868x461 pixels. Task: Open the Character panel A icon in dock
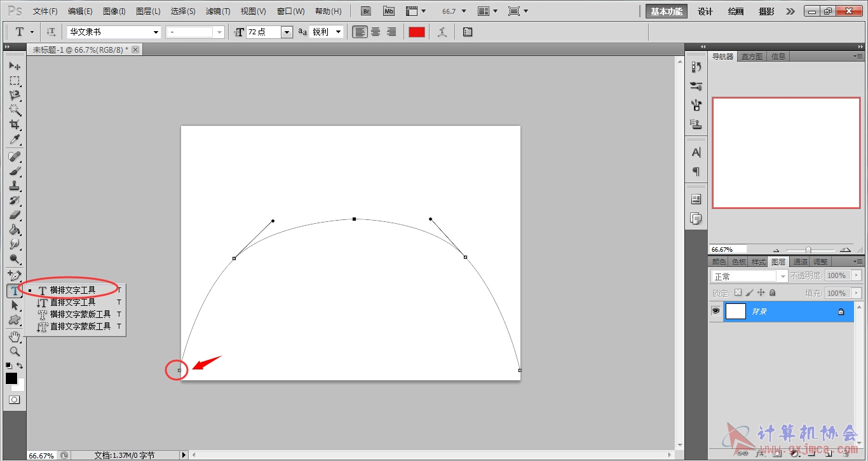point(696,153)
